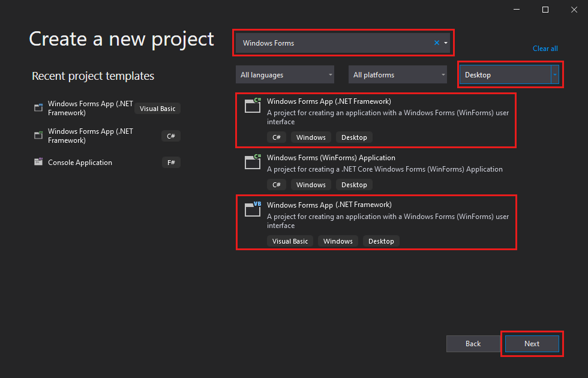Open the All languages dropdown

click(284, 74)
